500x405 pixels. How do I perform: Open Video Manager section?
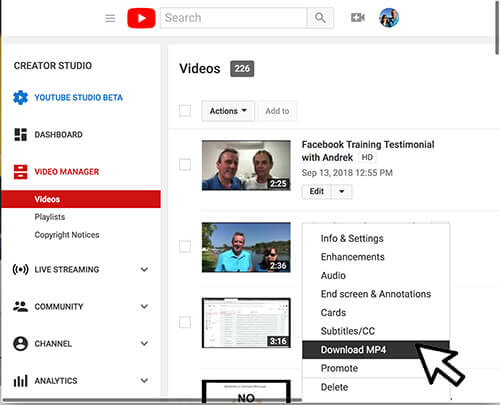[67, 172]
